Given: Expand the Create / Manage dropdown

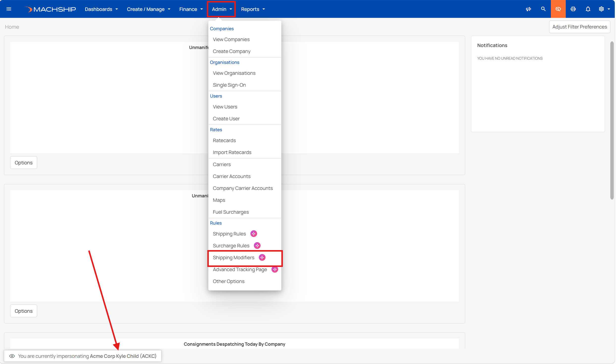Looking at the screenshot, I should [149, 9].
